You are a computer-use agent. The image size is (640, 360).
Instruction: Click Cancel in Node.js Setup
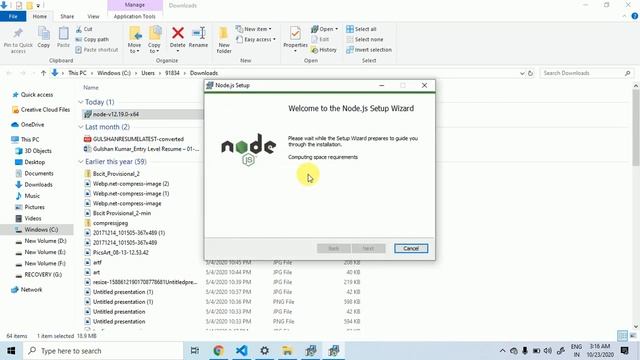click(x=411, y=248)
